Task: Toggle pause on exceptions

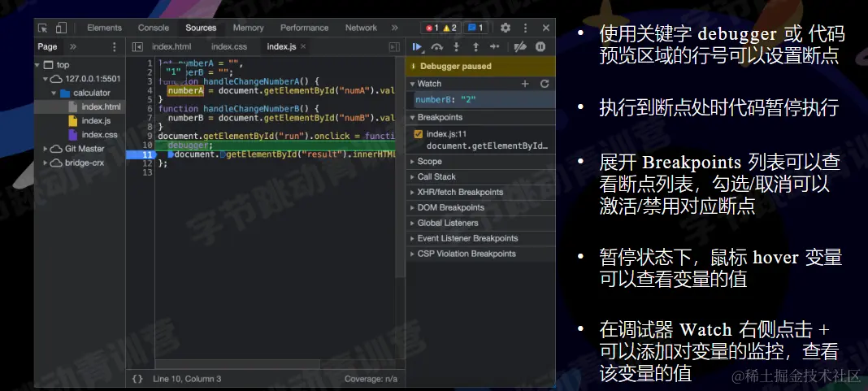Action: [x=540, y=47]
